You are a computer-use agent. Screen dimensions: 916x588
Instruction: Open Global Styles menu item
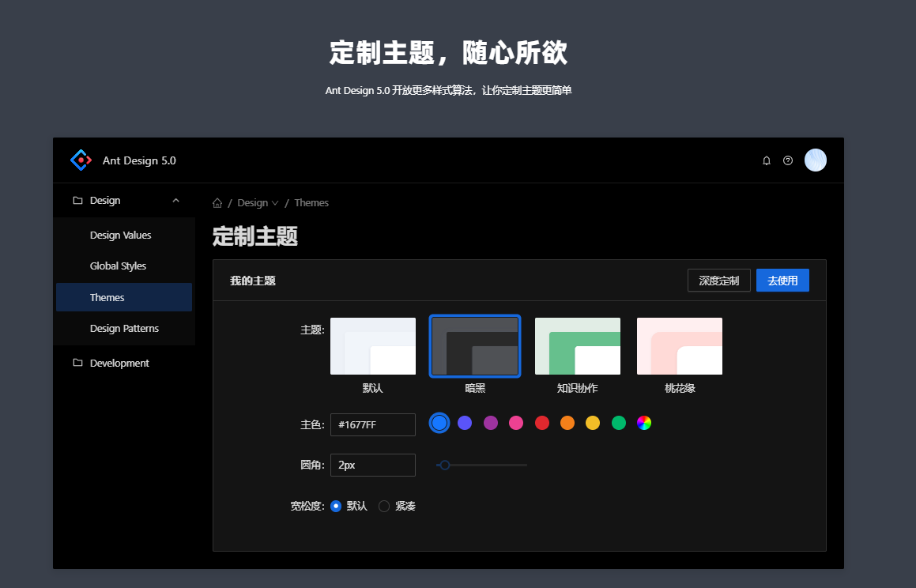[124, 266]
